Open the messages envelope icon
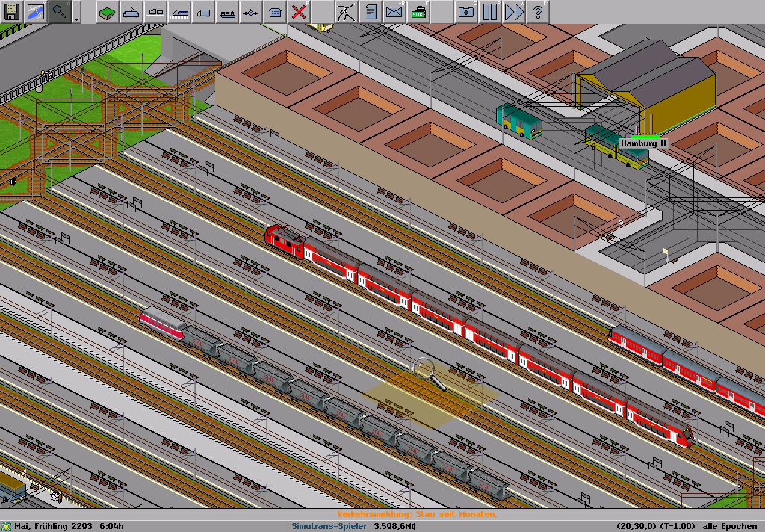The width and height of the screenshot is (765, 532). 394,12
